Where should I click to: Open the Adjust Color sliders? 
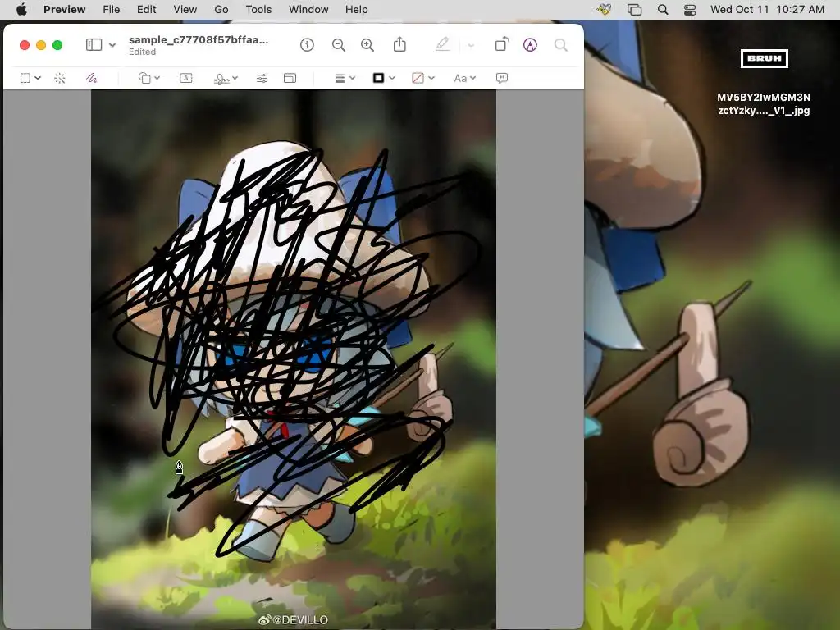262,78
